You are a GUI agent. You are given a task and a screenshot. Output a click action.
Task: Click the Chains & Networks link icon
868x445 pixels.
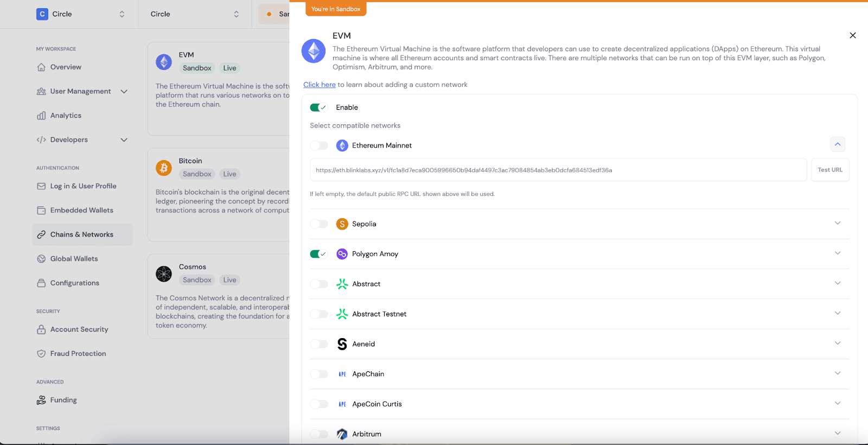tap(41, 234)
